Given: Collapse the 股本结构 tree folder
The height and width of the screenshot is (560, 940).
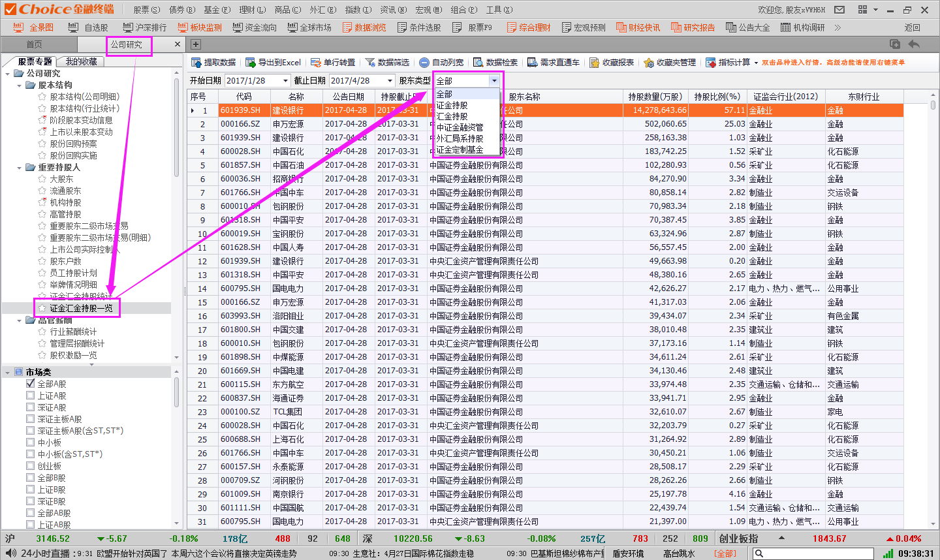Looking at the screenshot, I should (x=19, y=86).
